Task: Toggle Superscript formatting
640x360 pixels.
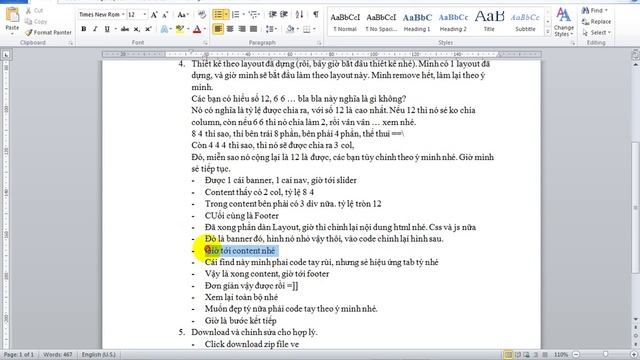Action: pos(148,29)
